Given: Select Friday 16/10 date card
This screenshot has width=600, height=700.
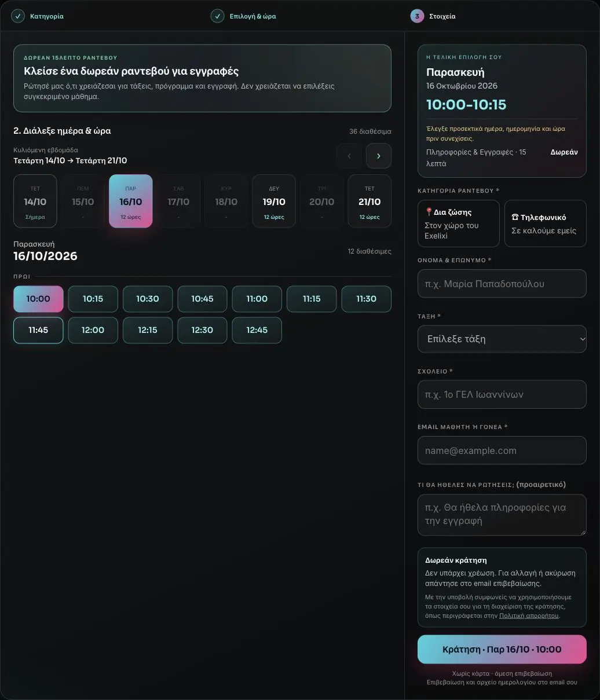Looking at the screenshot, I should pos(131,201).
